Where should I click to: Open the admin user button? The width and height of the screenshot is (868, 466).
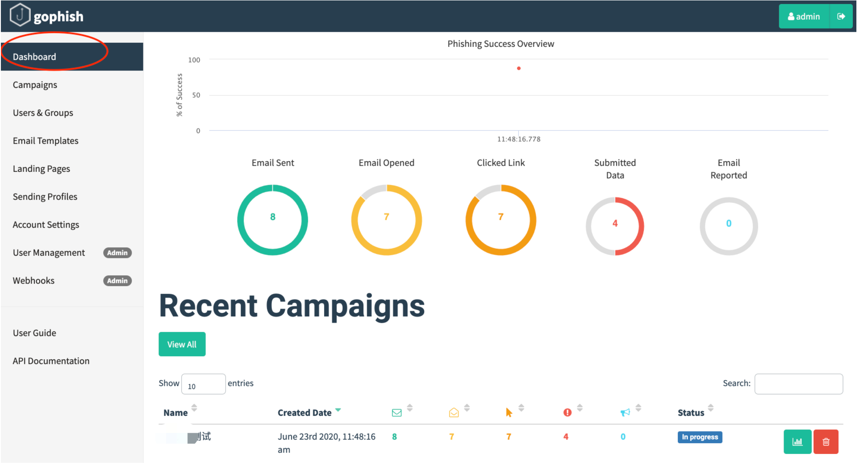point(804,17)
